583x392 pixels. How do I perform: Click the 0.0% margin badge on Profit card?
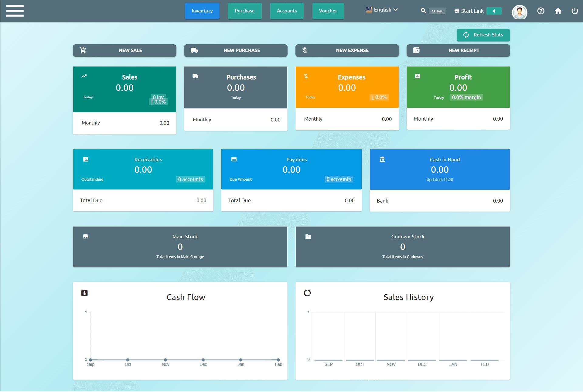click(466, 97)
